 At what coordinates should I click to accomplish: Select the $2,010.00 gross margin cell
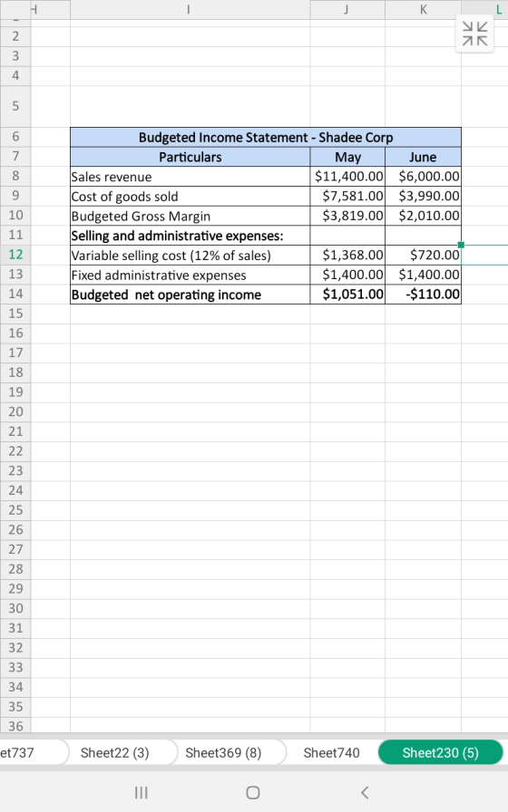[423, 216]
